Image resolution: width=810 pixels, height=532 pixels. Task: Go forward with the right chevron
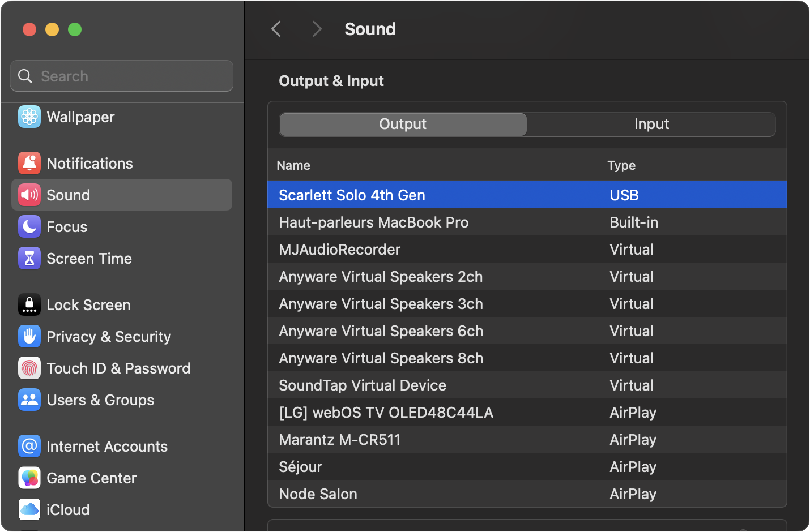coord(317,29)
